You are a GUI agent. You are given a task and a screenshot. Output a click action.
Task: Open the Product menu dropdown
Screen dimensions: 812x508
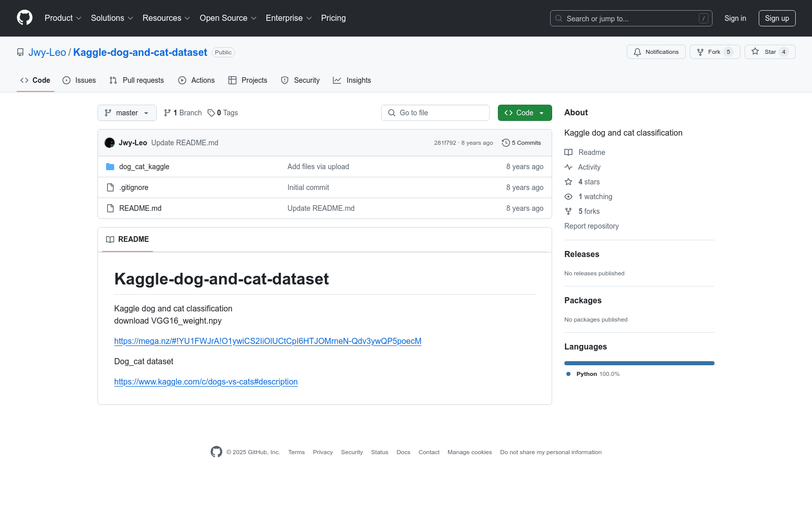click(x=63, y=18)
